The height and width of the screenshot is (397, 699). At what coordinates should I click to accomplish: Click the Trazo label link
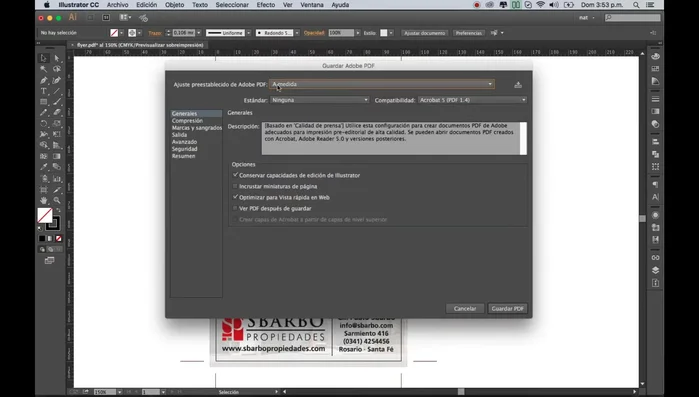pos(155,33)
